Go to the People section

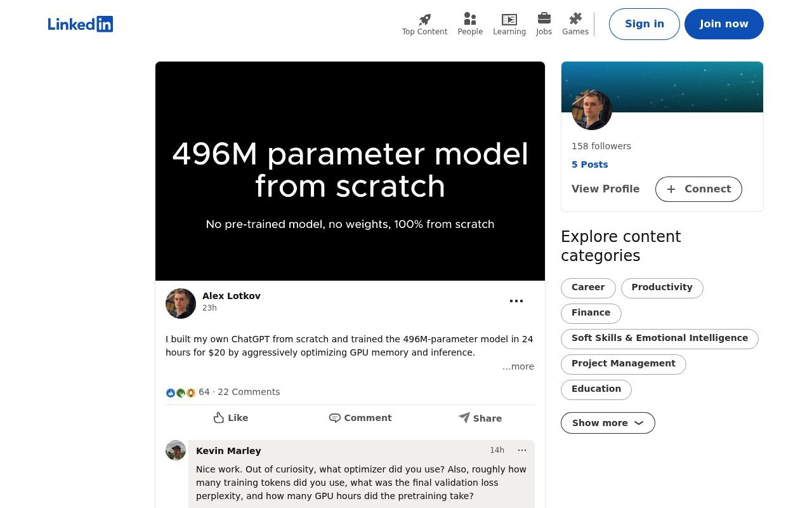(470, 24)
